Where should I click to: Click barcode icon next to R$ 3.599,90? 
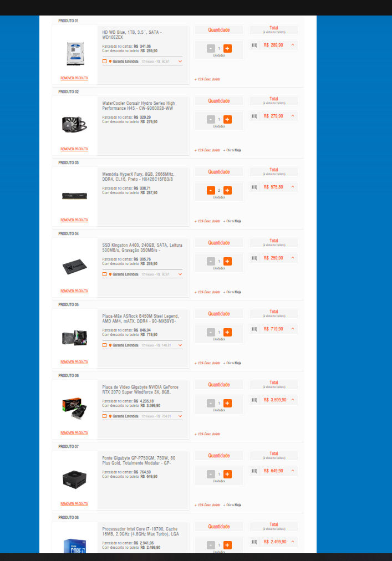point(254,400)
